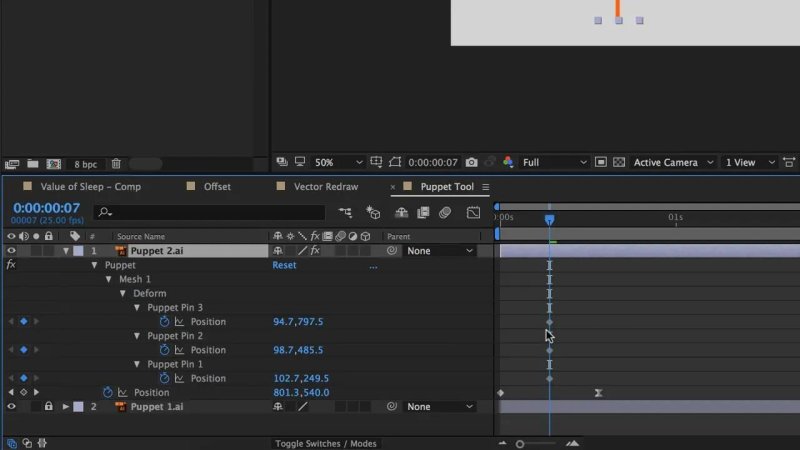Collapse Puppet Pin 2
800x450 pixels.
click(x=137, y=336)
